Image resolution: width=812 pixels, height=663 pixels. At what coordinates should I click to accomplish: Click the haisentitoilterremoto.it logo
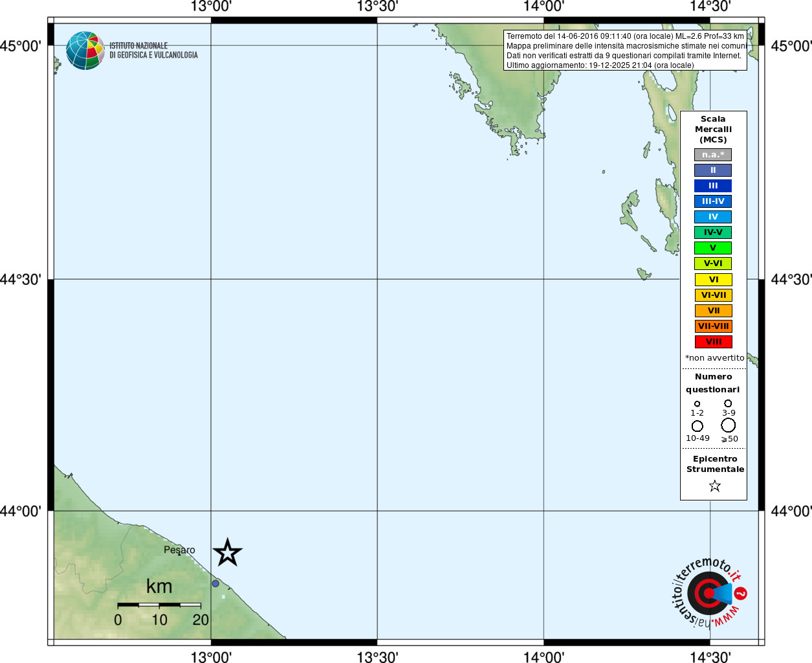(708, 592)
